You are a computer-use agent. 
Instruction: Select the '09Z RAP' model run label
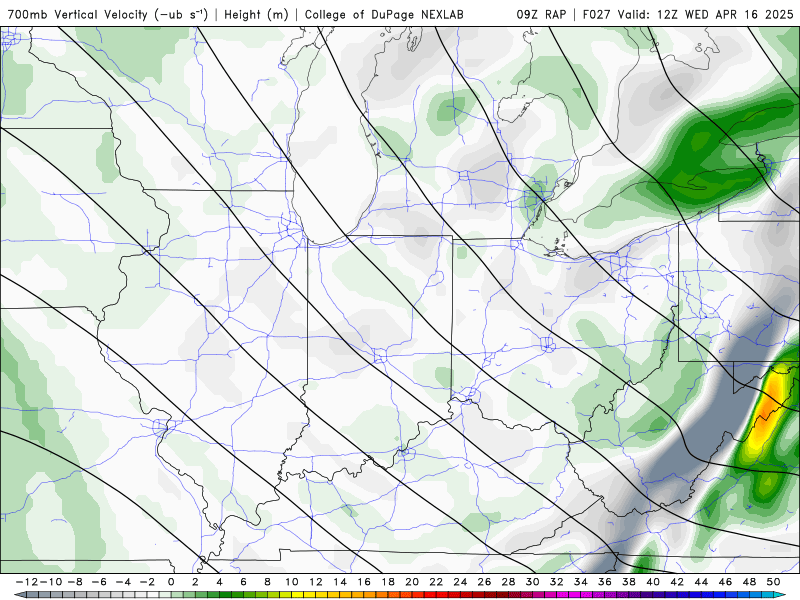click(x=541, y=14)
